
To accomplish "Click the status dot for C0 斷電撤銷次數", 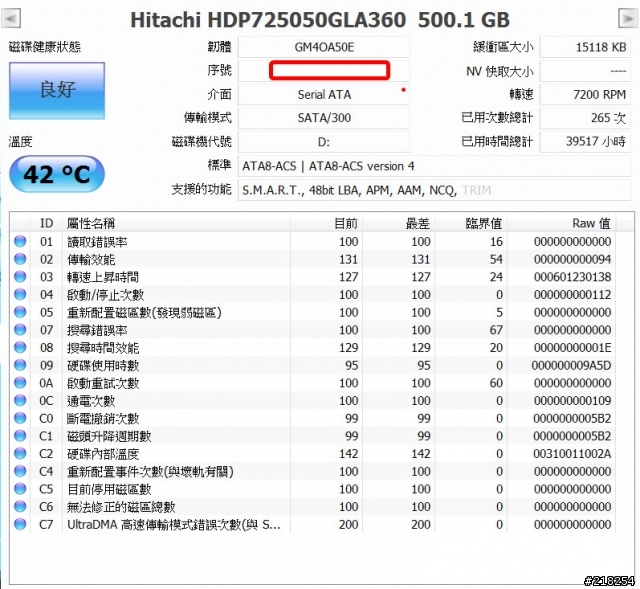I will (x=20, y=418).
